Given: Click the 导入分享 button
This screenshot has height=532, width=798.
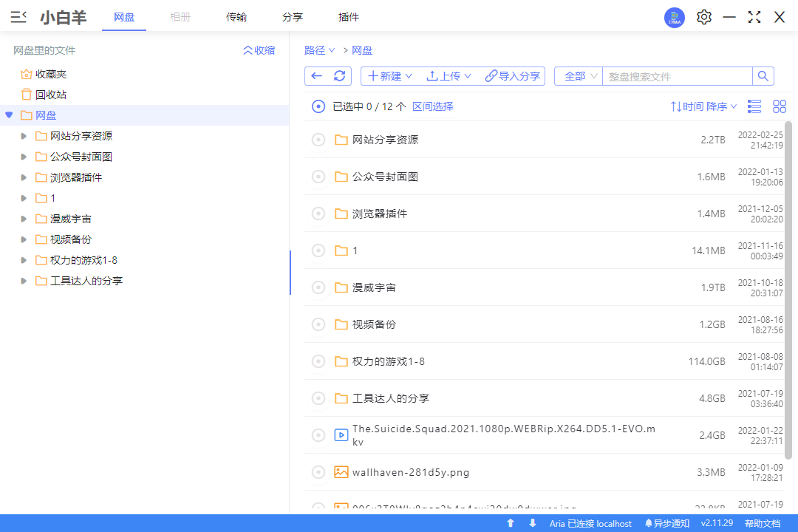Looking at the screenshot, I should (x=513, y=76).
